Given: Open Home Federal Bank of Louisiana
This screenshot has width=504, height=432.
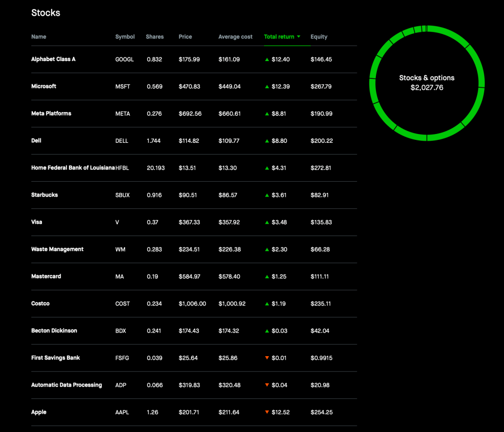Looking at the screenshot, I should [72, 168].
